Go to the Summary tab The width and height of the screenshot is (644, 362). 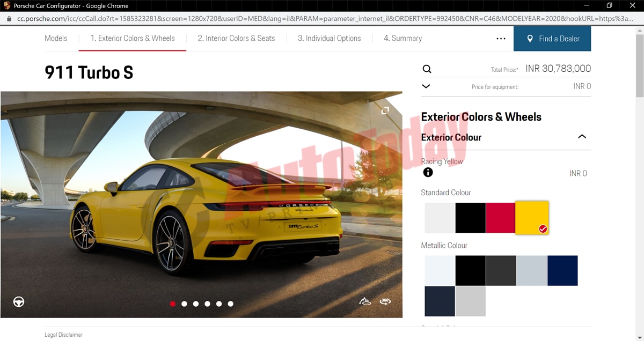[402, 39]
